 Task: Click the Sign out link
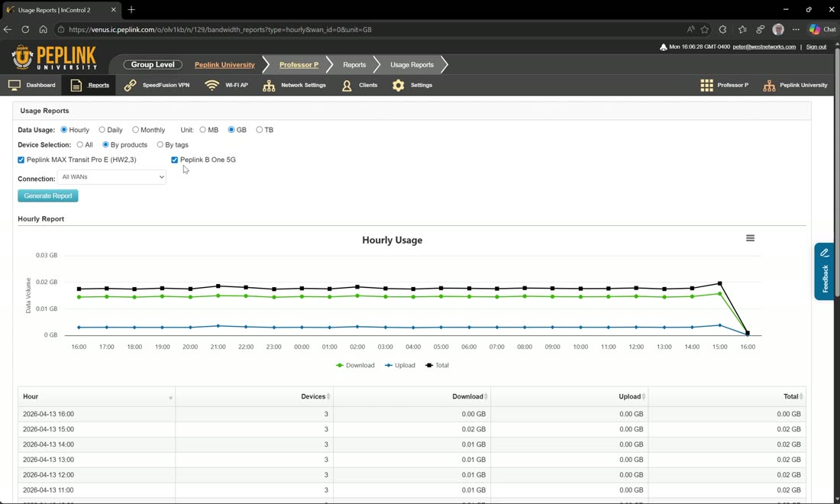coord(816,47)
